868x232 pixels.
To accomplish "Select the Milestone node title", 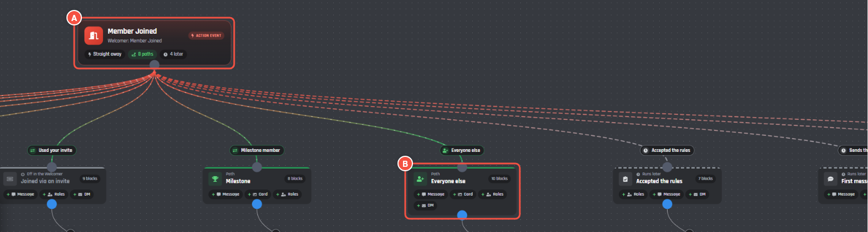I will [x=238, y=181].
